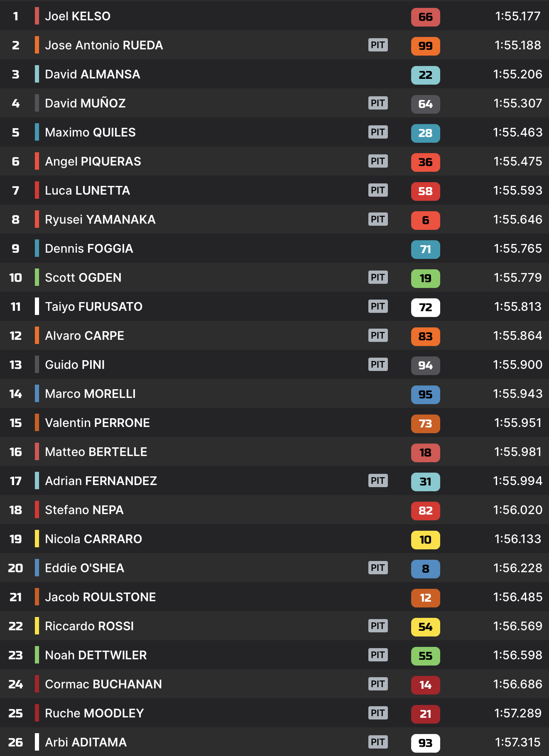Click position number 24 for Cormac Buchanan
This screenshot has height=756, width=549.
[x=16, y=684]
